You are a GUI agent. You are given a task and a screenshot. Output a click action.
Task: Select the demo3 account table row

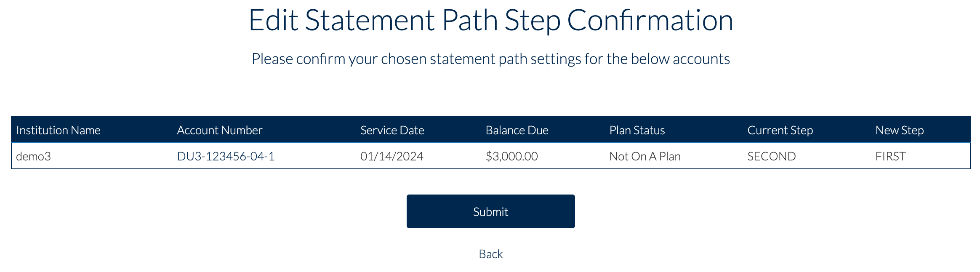point(490,156)
